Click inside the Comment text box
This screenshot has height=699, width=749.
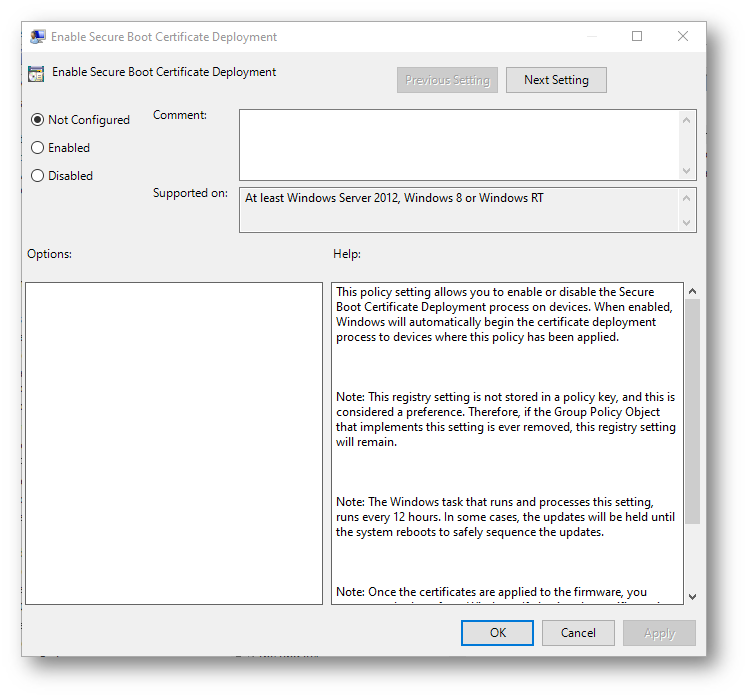(x=459, y=145)
